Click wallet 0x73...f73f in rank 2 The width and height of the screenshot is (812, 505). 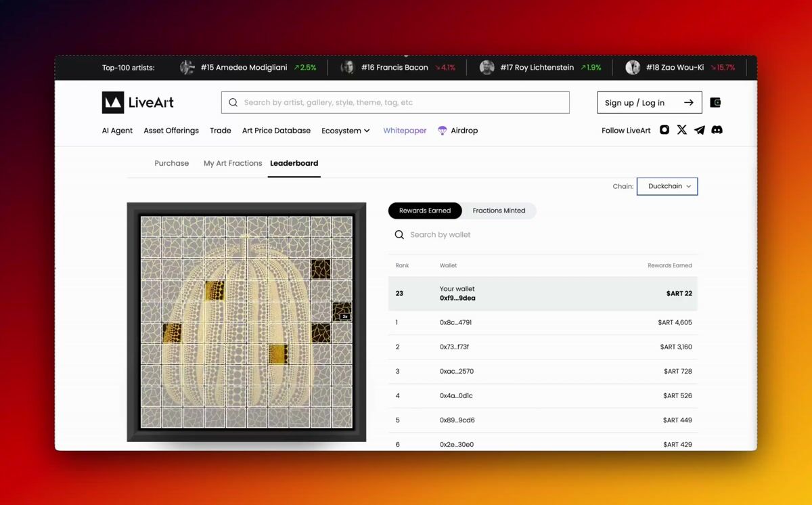454,347
